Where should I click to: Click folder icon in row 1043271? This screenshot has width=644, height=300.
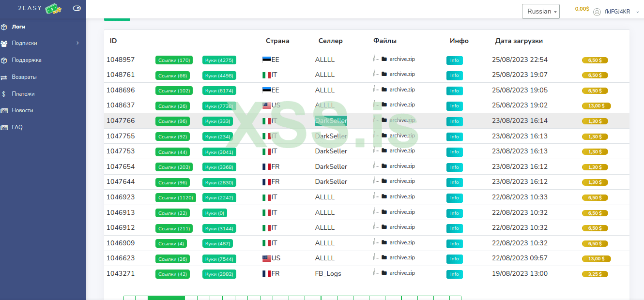[384, 273]
